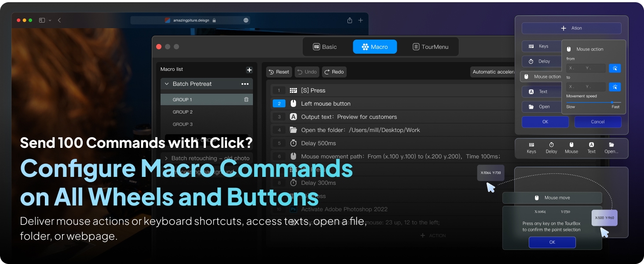Open Batch Pretreat three-dot options
This screenshot has width=644, height=264.
pyautogui.click(x=245, y=84)
